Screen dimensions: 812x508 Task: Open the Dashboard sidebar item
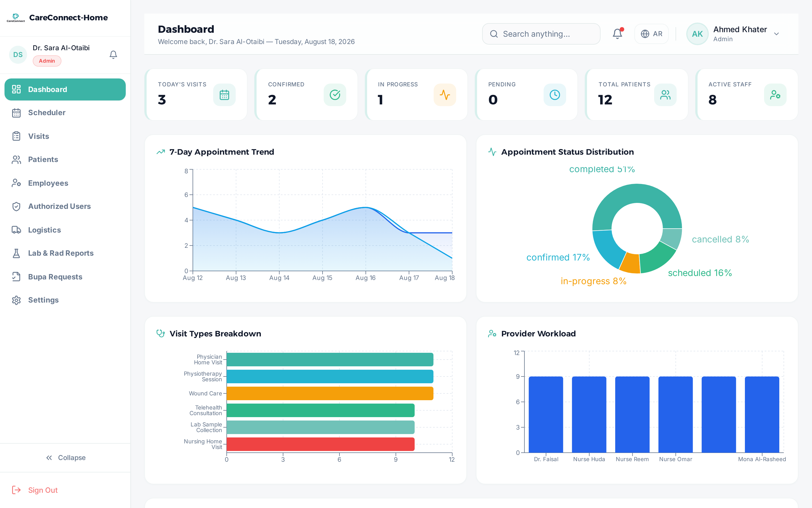click(x=65, y=89)
